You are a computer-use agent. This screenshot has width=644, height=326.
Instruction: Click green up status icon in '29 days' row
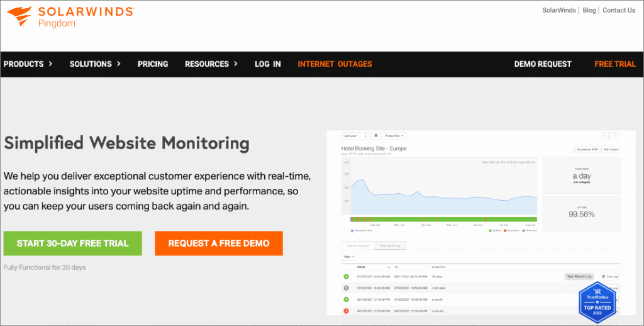(347, 277)
